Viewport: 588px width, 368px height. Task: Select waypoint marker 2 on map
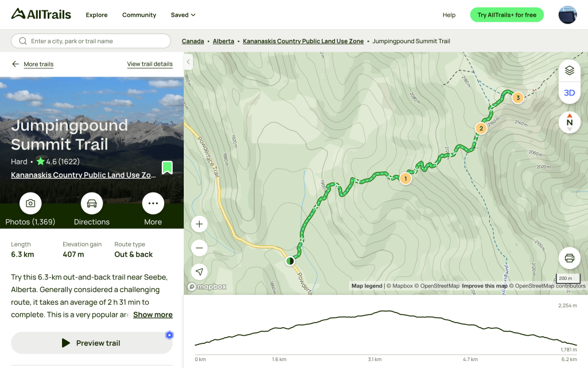[481, 128]
